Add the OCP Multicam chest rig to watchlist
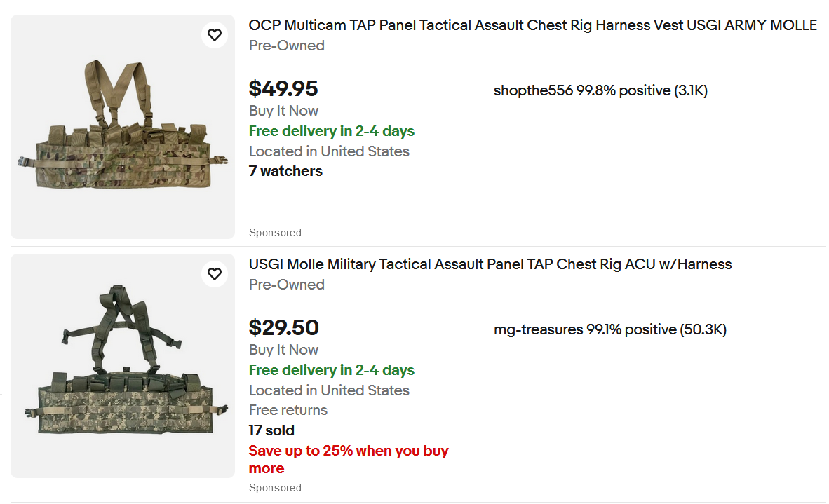The image size is (829, 504). (215, 35)
